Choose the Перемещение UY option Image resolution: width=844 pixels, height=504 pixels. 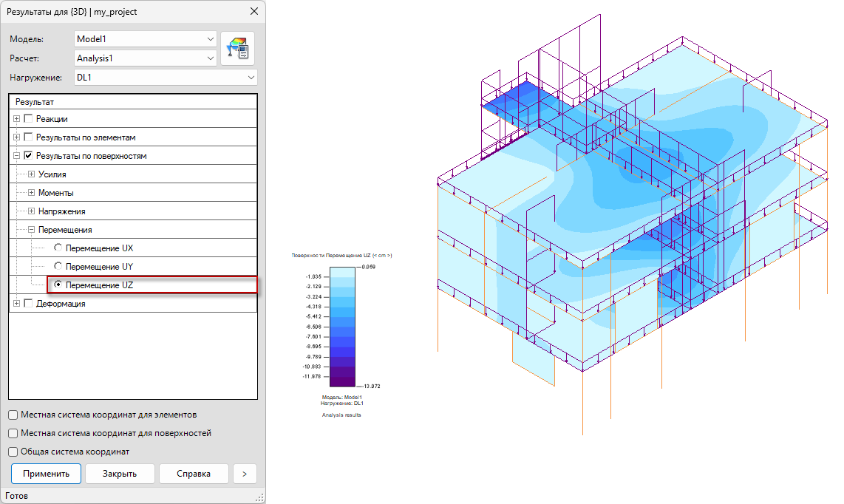click(58, 266)
